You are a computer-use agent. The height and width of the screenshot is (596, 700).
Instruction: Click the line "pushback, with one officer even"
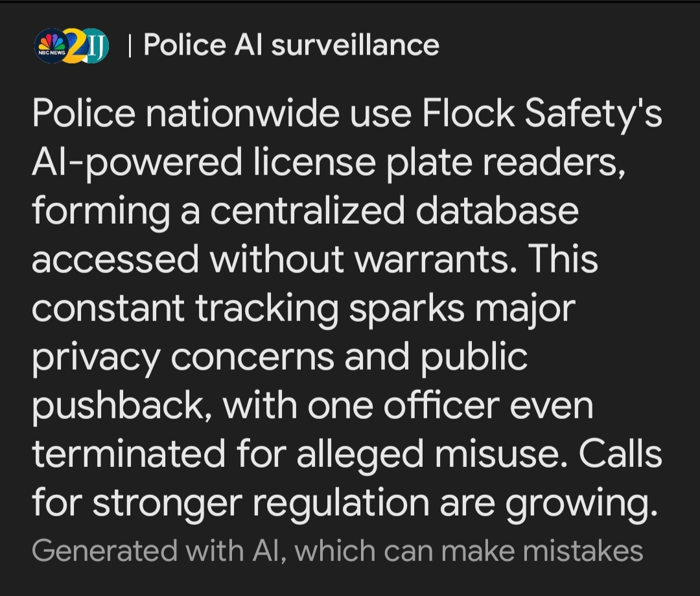312,405
